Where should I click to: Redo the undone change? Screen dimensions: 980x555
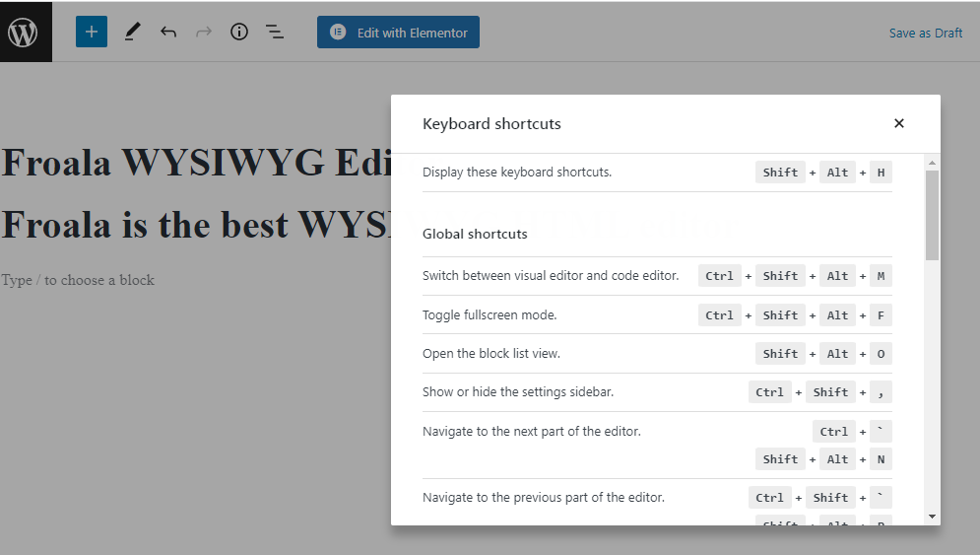pyautogui.click(x=204, y=32)
